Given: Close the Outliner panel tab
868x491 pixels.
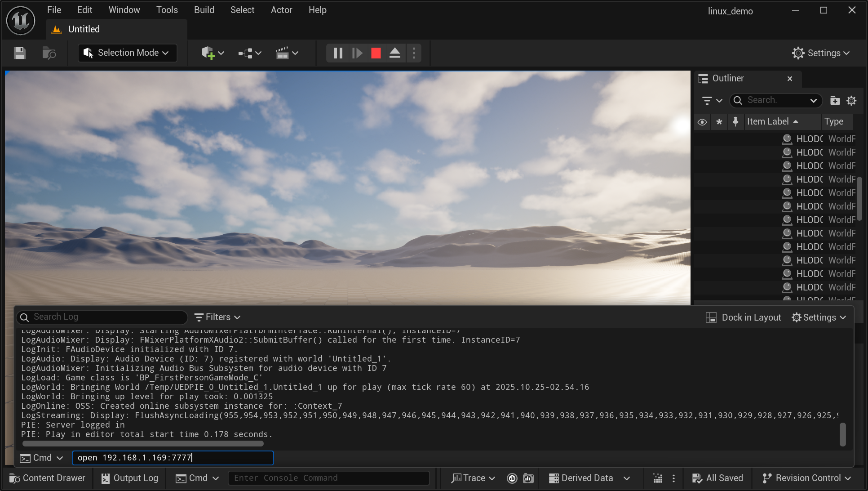Looking at the screenshot, I should tap(790, 79).
